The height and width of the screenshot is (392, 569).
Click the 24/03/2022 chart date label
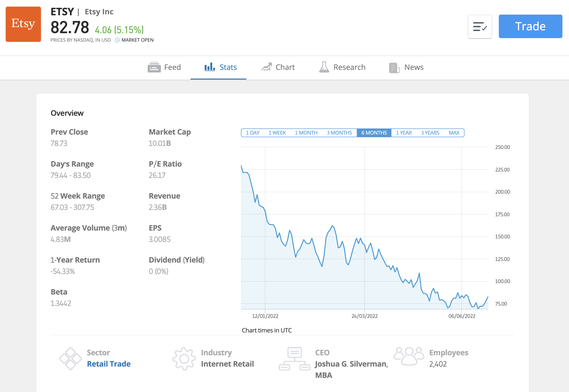point(365,316)
